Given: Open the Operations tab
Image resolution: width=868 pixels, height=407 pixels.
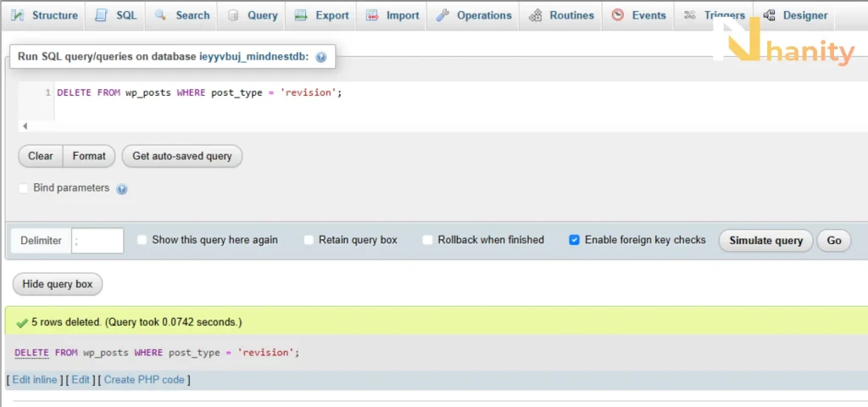Looking at the screenshot, I should (474, 15).
